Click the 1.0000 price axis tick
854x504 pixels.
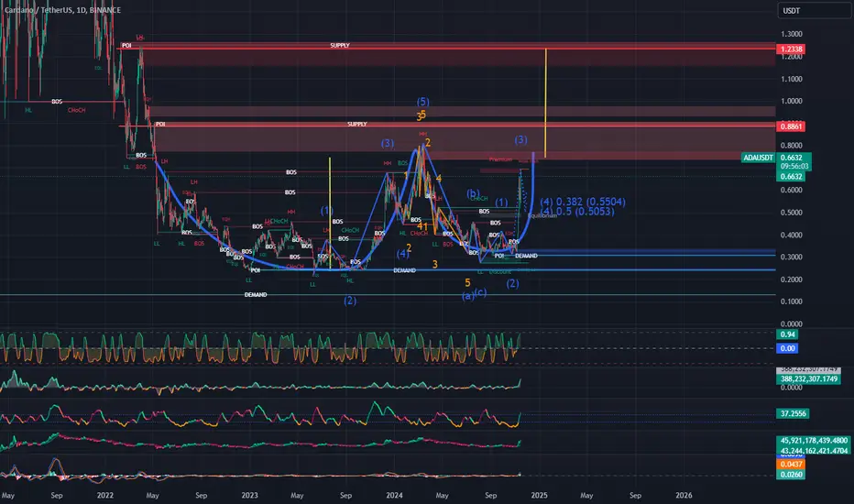coord(792,101)
